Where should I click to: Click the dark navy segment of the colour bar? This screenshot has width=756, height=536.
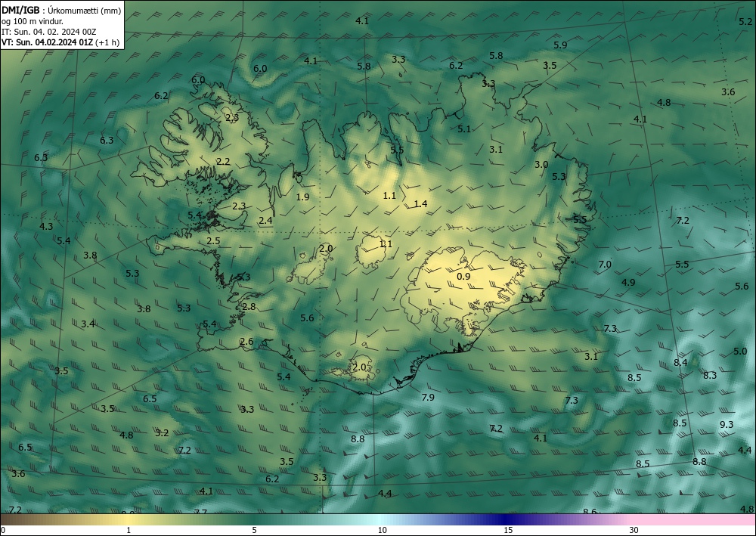pyautogui.click(x=503, y=519)
